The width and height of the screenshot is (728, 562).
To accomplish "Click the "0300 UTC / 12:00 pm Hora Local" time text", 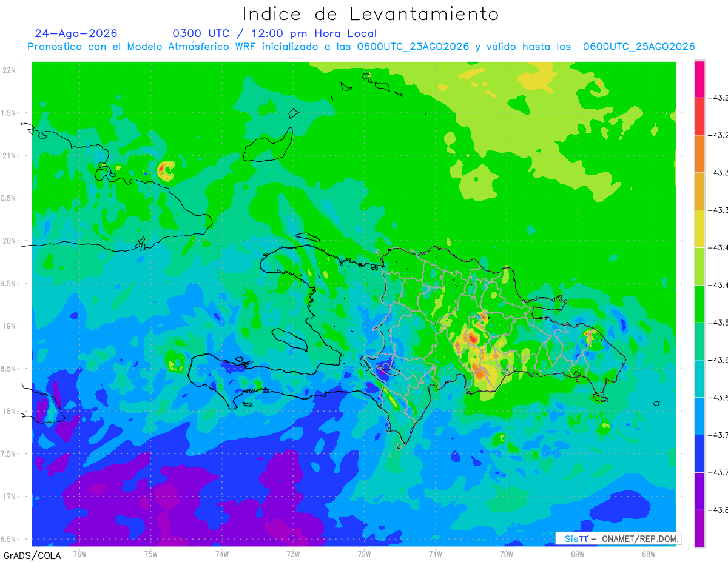I will click(275, 33).
